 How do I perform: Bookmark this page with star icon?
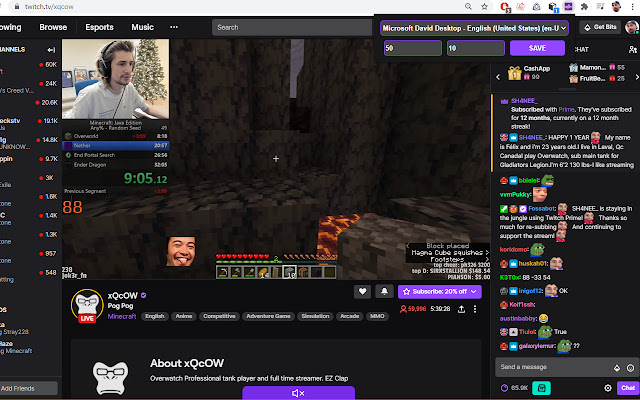[484, 7]
